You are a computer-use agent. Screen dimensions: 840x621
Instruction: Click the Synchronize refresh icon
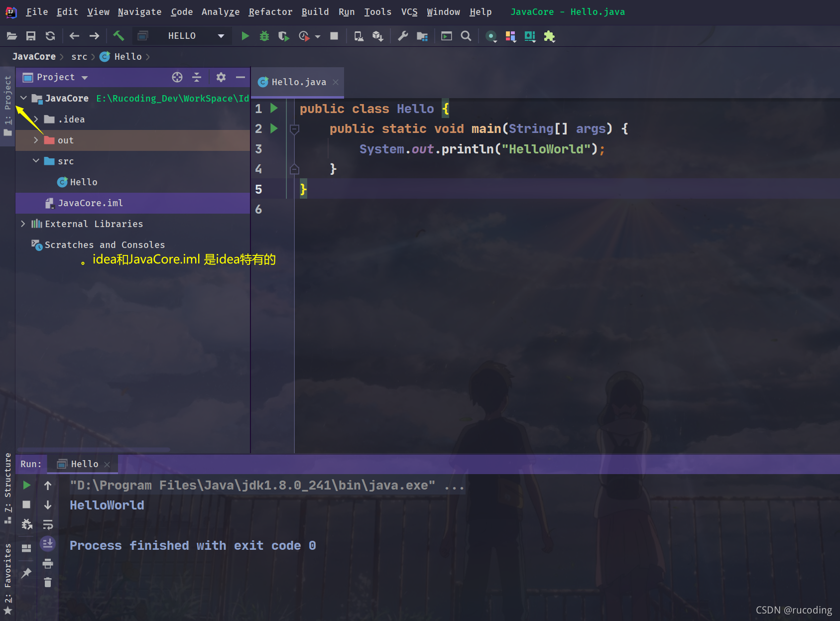(50, 36)
